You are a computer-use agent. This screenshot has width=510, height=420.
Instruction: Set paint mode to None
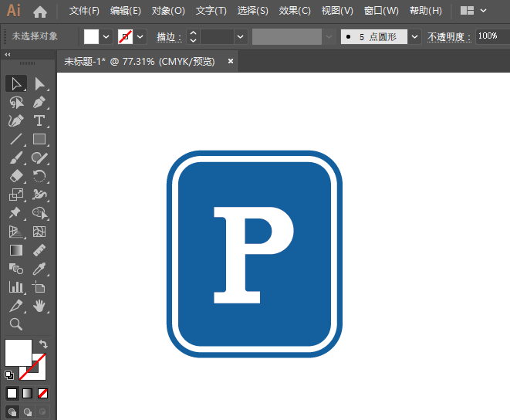click(43, 394)
